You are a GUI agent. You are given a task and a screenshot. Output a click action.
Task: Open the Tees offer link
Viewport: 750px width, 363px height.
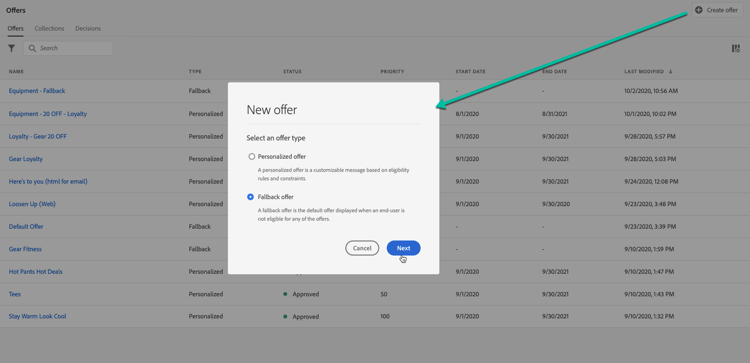click(x=14, y=294)
